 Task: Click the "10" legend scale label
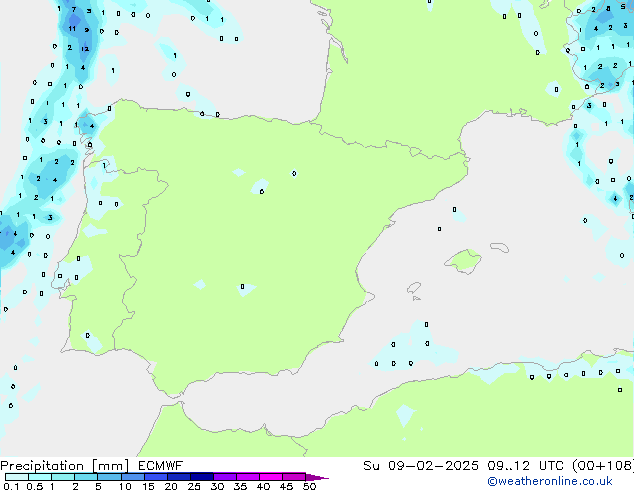(125, 486)
